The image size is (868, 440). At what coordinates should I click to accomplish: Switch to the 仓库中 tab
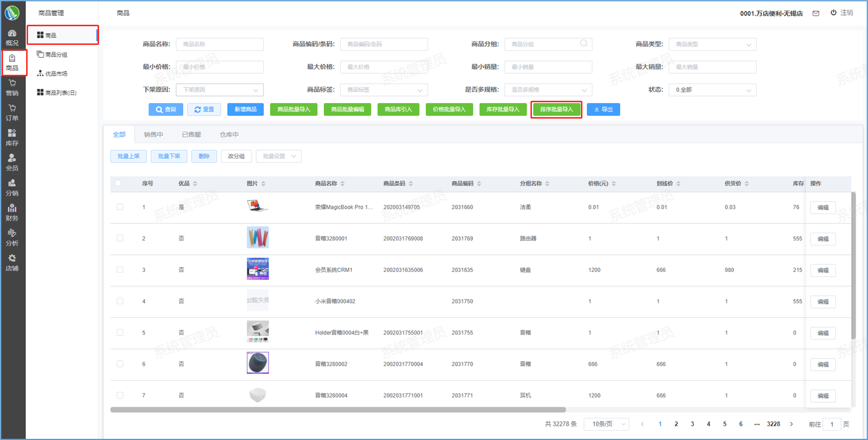(x=229, y=134)
